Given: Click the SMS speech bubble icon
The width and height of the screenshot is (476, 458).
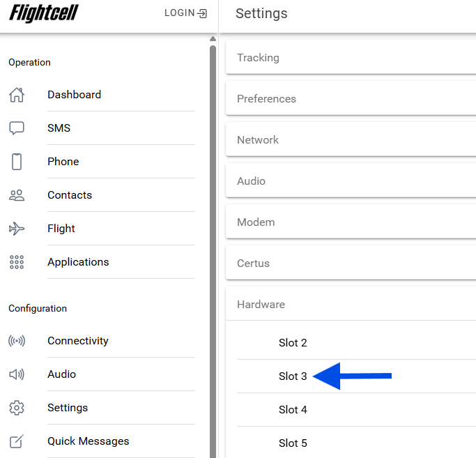Looking at the screenshot, I should [x=17, y=128].
